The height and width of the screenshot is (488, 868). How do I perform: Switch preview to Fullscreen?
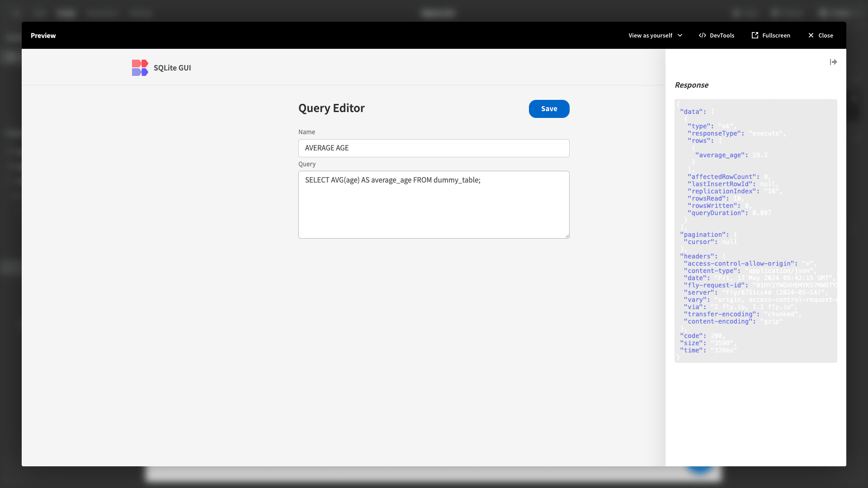[x=771, y=35]
